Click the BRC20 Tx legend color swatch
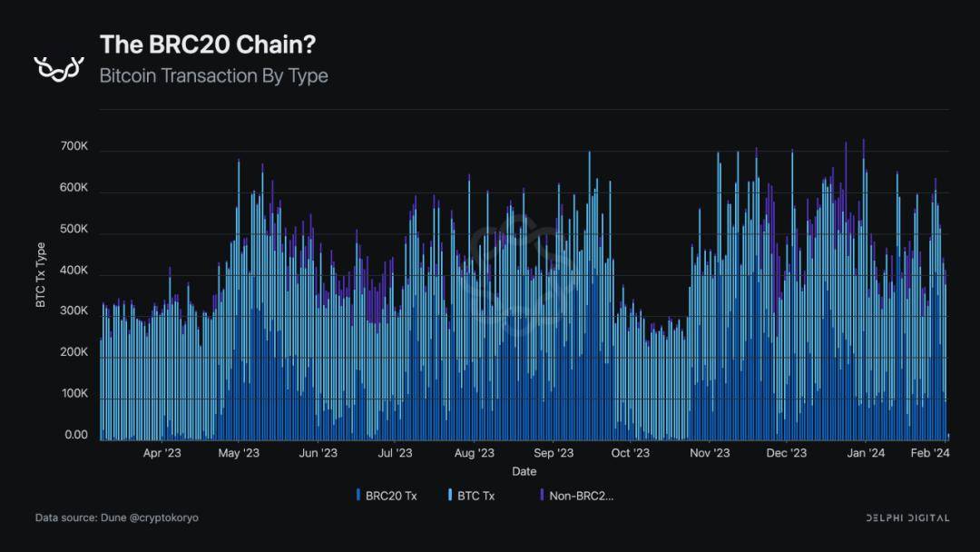980x552 pixels. (358, 495)
